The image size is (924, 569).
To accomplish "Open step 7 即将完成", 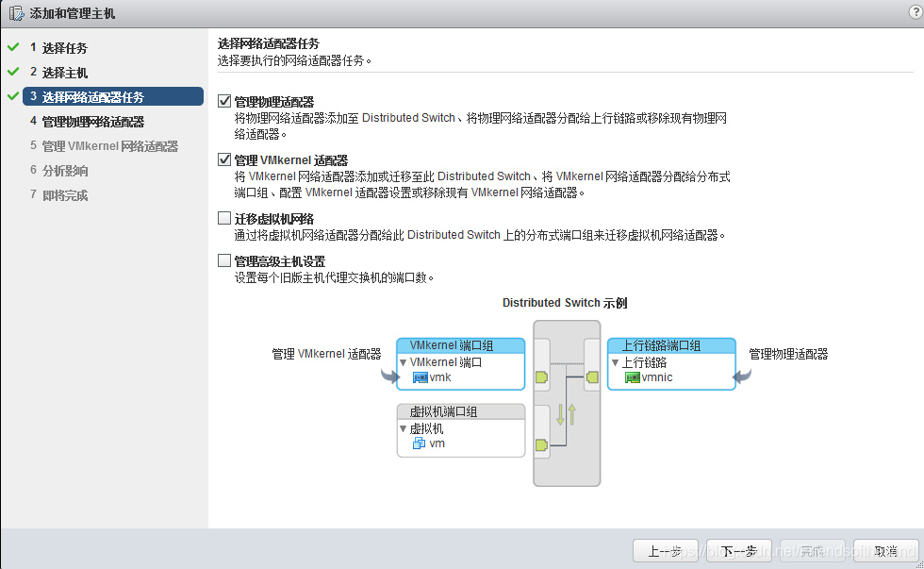I will [58, 195].
